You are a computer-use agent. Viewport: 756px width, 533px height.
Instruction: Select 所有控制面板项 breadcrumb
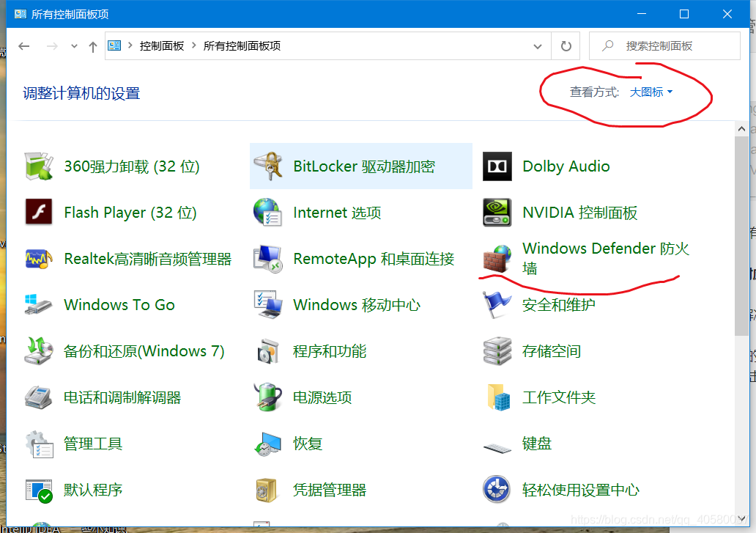pos(242,46)
